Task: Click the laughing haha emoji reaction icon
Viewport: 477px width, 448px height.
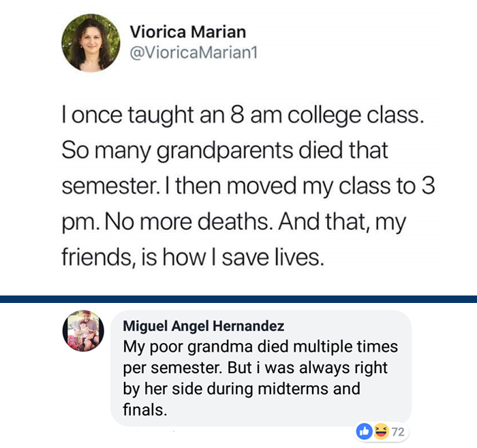Action: click(x=376, y=431)
